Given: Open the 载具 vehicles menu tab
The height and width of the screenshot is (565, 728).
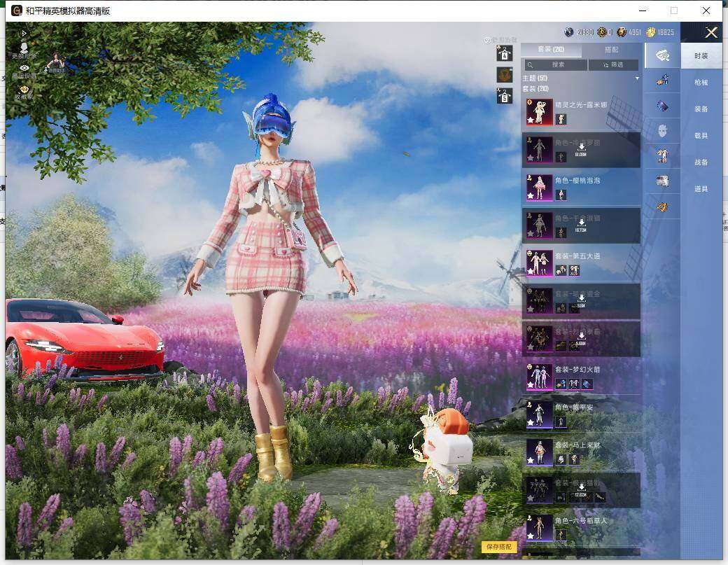Looking at the screenshot, I should 701,136.
